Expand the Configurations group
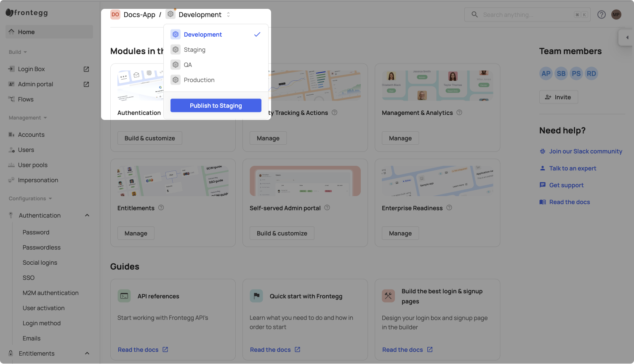This screenshot has width=634, height=364. 50,198
